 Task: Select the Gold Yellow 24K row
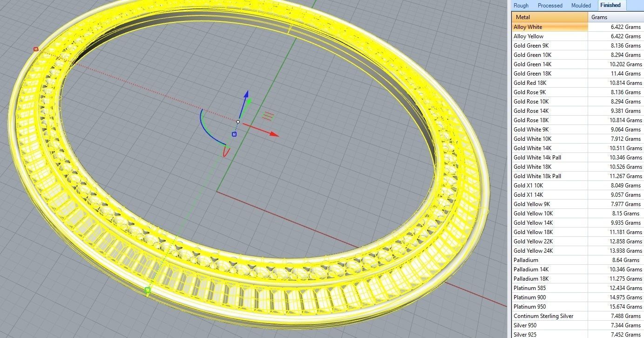pos(577,251)
